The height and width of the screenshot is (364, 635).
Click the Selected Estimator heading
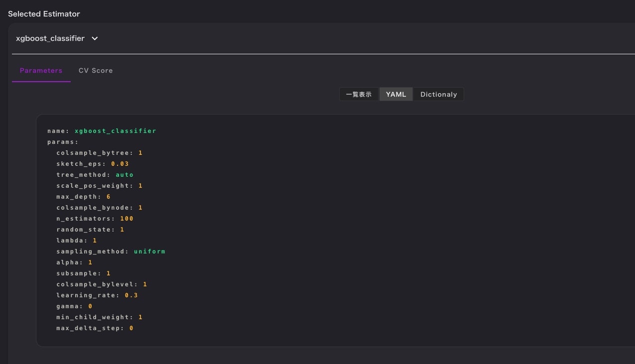(44, 14)
